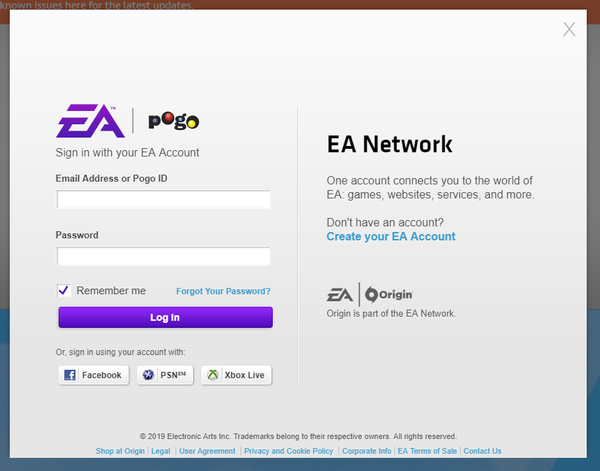600x471 pixels.
Task: Click the gray EA logo beside Origin
Action: coord(341,294)
